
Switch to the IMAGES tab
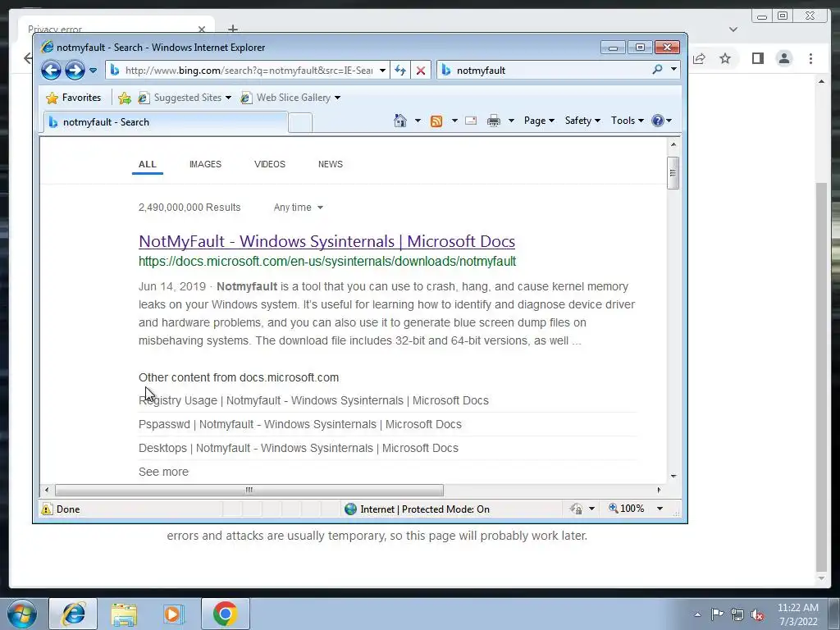(x=205, y=164)
